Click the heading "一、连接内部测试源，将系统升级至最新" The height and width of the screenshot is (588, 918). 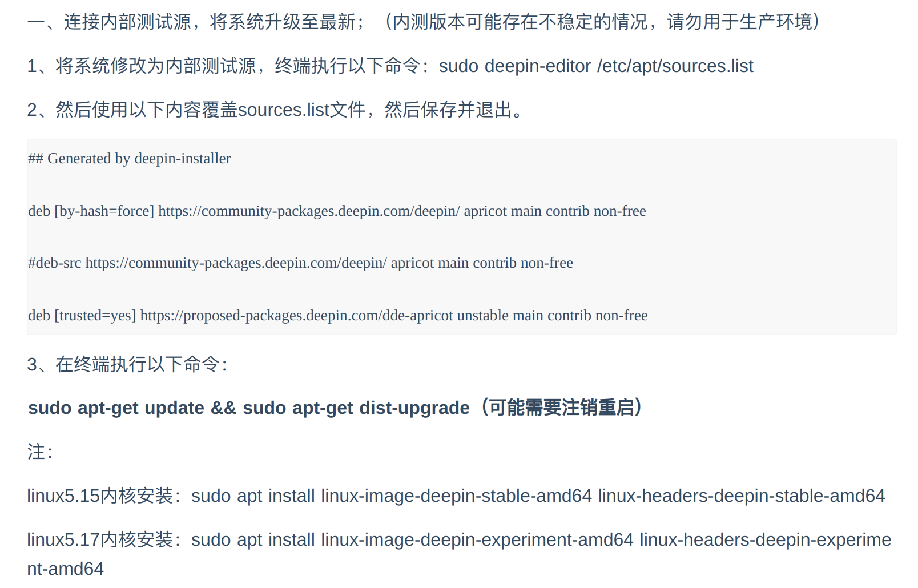click(191, 22)
